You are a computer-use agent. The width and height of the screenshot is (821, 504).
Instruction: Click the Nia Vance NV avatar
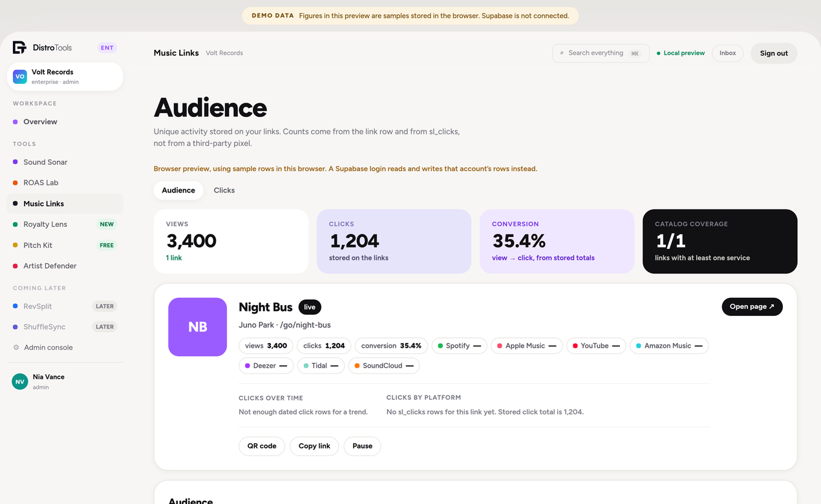point(20,382)
